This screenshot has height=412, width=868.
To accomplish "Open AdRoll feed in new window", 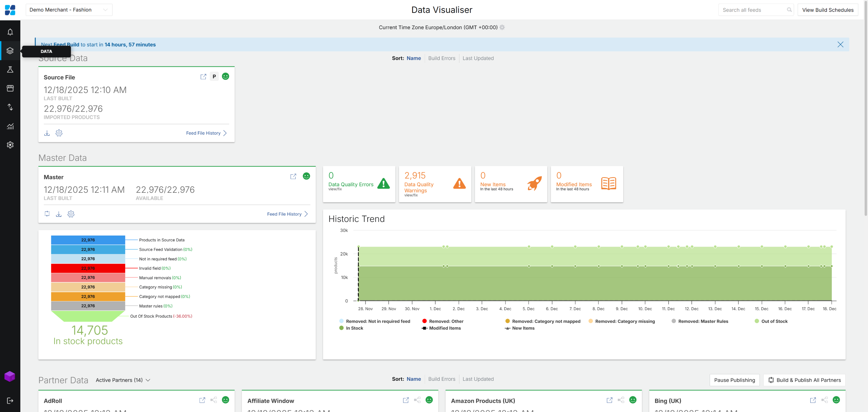I will pyautogui.click(x=202, y=400).
